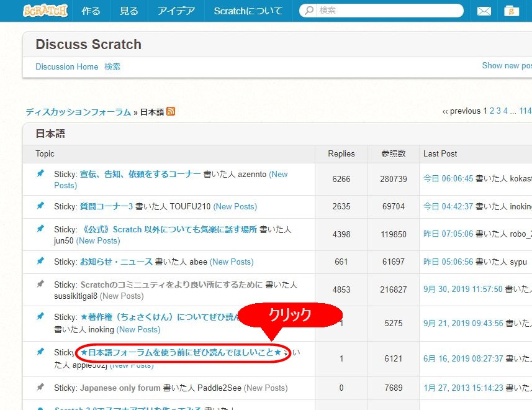Open the Scratchについて menu item
The height and width of the screenshot is (410, 532).
pos(248,11)
